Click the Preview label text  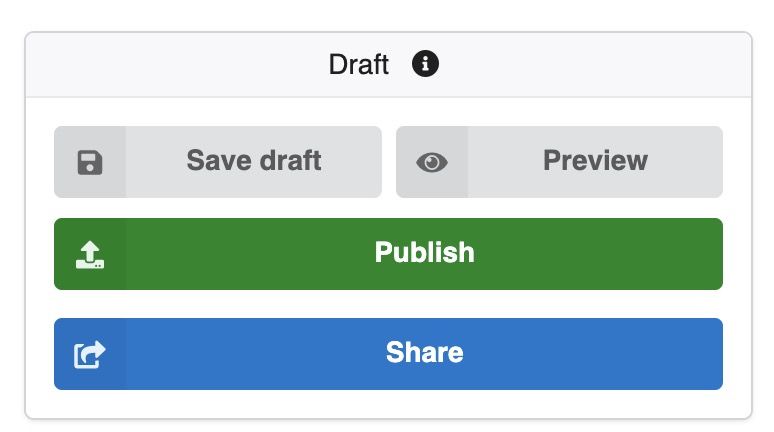[x=595, y=160]
